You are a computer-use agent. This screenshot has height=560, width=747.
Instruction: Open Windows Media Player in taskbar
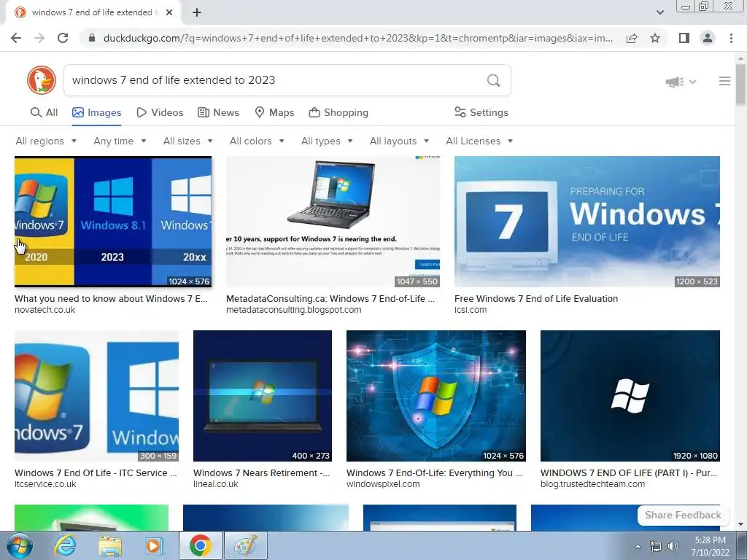[155, 545]
